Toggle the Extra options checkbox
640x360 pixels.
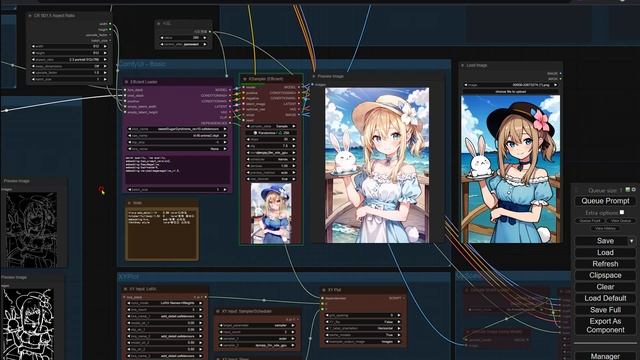click(x=622, y=212)
